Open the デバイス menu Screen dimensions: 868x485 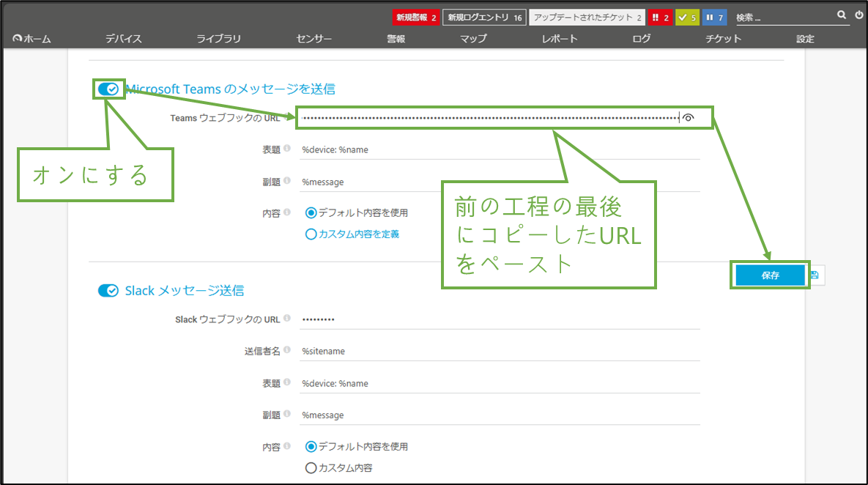(x=124, y=39)
